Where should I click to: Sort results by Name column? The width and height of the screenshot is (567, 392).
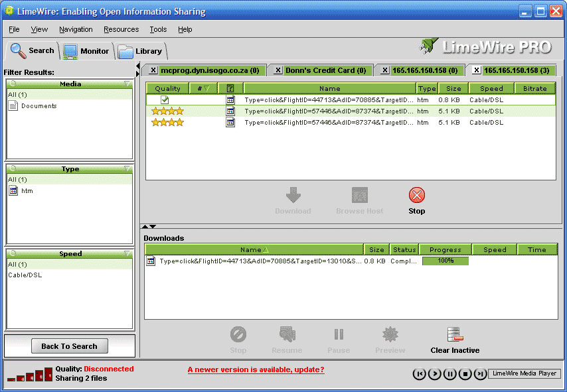coord(330,88)
